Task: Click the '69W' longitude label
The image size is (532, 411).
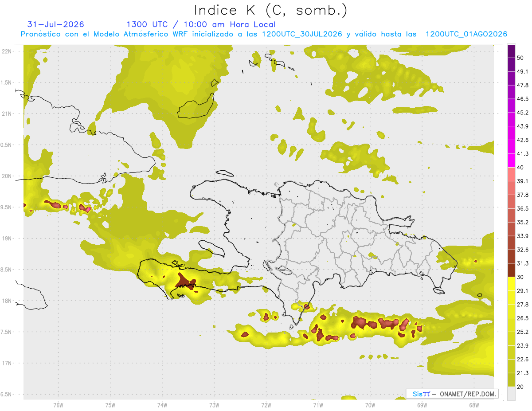Action: click(422, 405)
